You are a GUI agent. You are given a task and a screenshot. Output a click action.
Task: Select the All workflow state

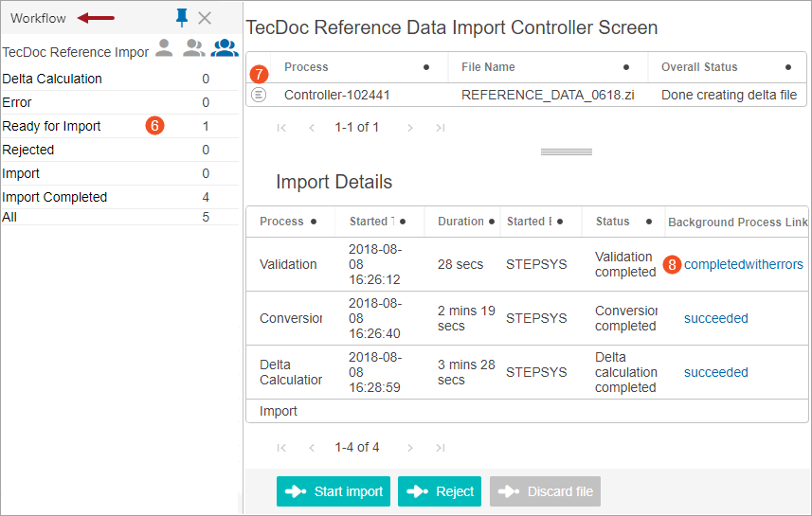click(120, 217)
